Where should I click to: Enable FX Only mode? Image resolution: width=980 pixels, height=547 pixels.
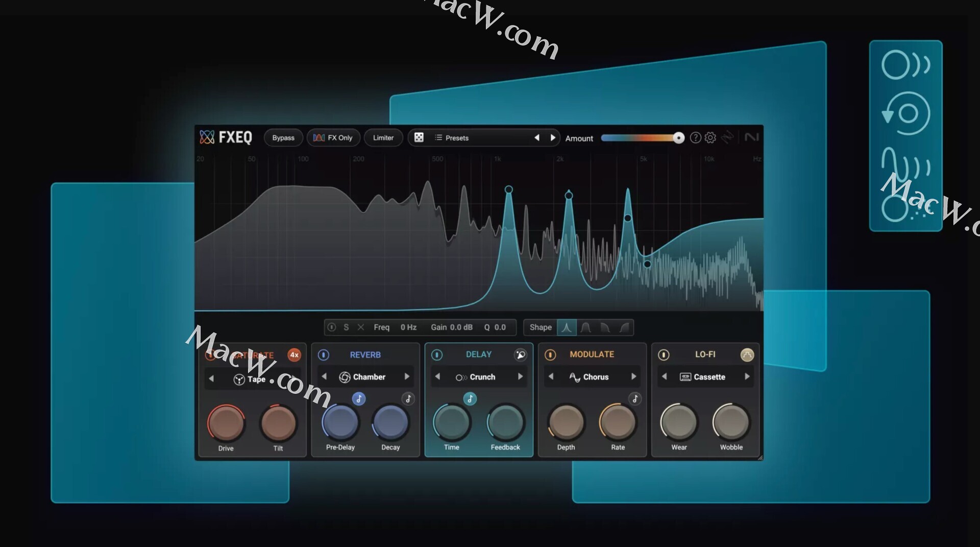333,138
